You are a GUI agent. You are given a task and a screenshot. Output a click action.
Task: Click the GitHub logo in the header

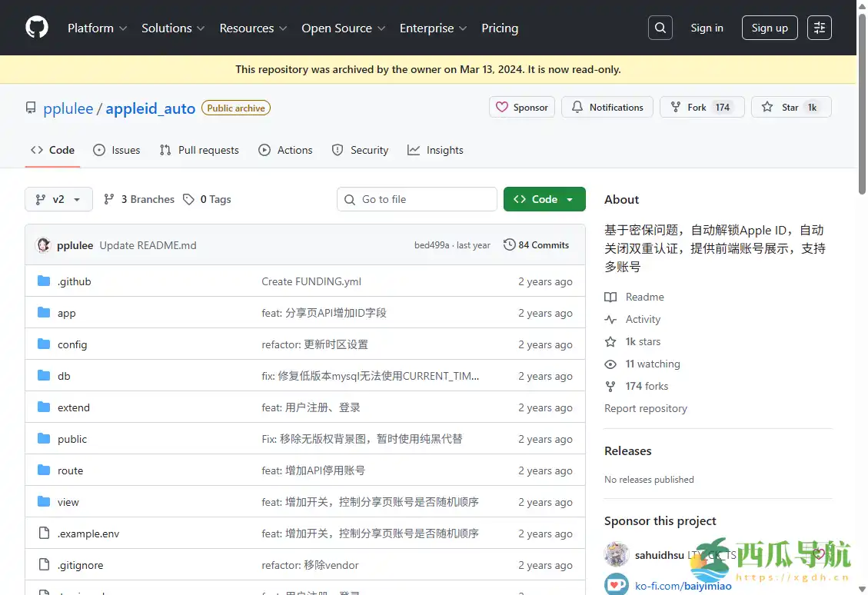(x=36, y=27)
